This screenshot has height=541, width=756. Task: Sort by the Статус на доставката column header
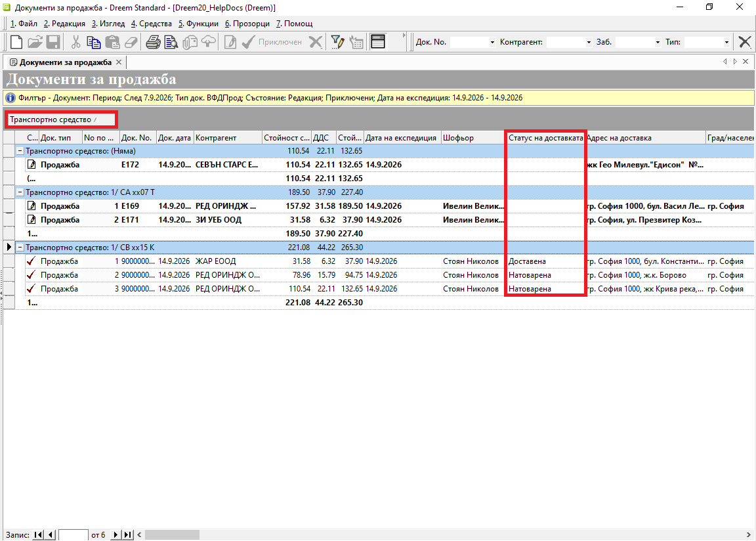pyautogui.click(x=545, y=138)
